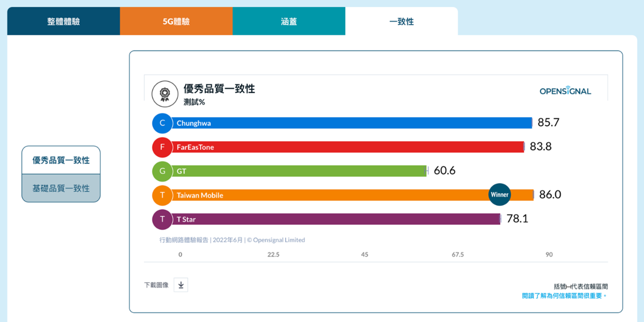Toggle the 一致性 metric selection
This screenshot has width=644, height=322.
pos(401,22)
